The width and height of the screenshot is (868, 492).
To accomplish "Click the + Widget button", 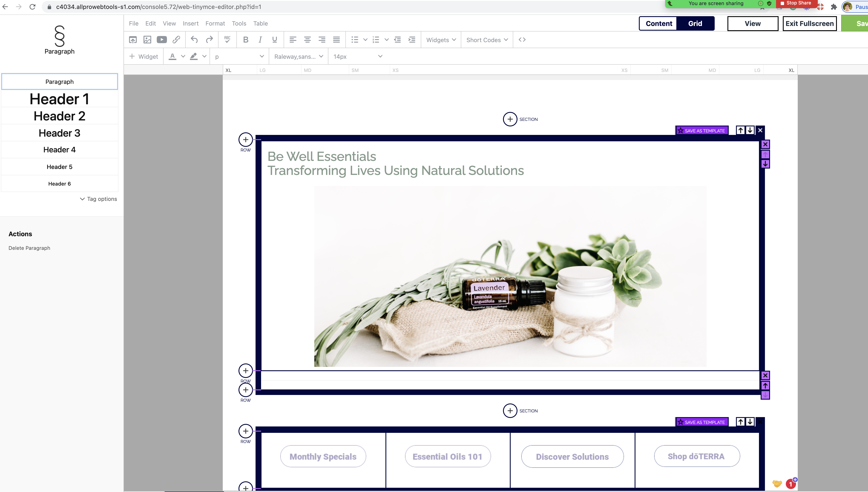I will pyautogui.click(x=144, y=56).
